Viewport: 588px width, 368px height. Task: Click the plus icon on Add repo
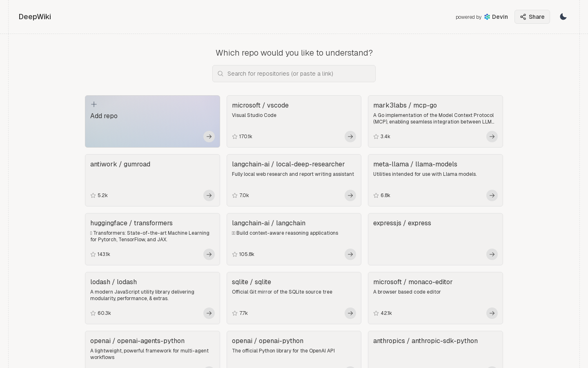click(x=94, y=104)
